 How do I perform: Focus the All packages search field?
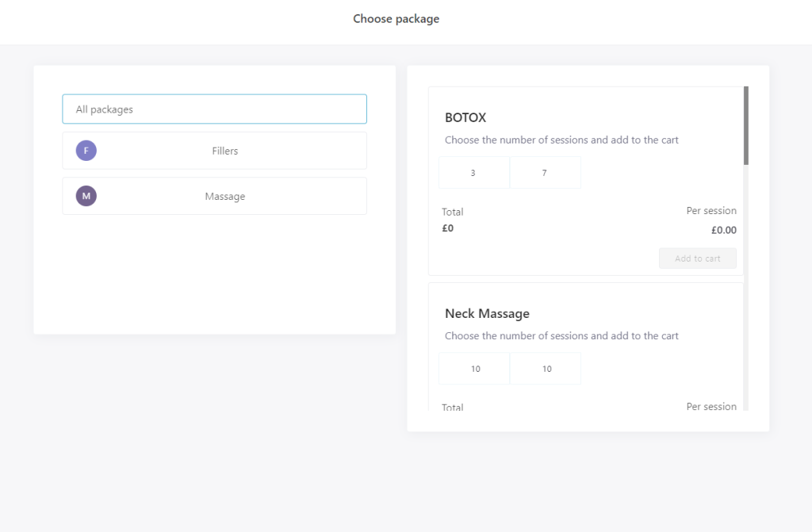214,109
